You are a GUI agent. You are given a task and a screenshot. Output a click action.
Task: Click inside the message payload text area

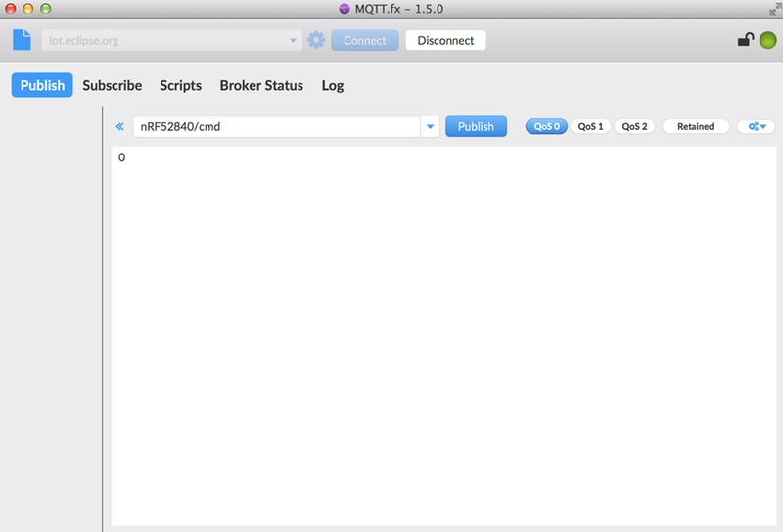[x=440, y=332]
